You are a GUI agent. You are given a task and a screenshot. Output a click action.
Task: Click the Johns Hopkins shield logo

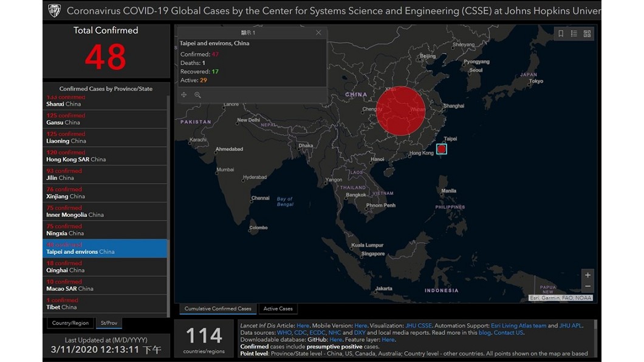pos(54,11)
